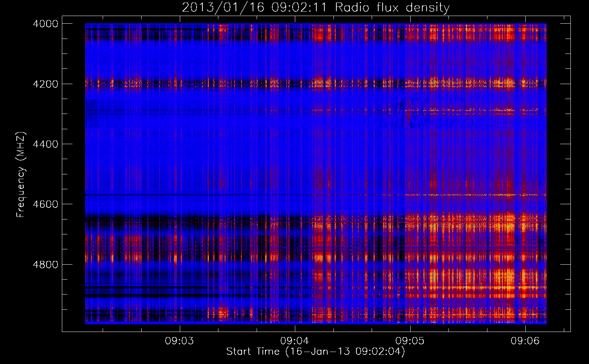This screenshot has width=589, height=364.
Task: Click the "Start Time (16-Jan-13 09:02:04)" axis label
Action: tap(316, 351)
